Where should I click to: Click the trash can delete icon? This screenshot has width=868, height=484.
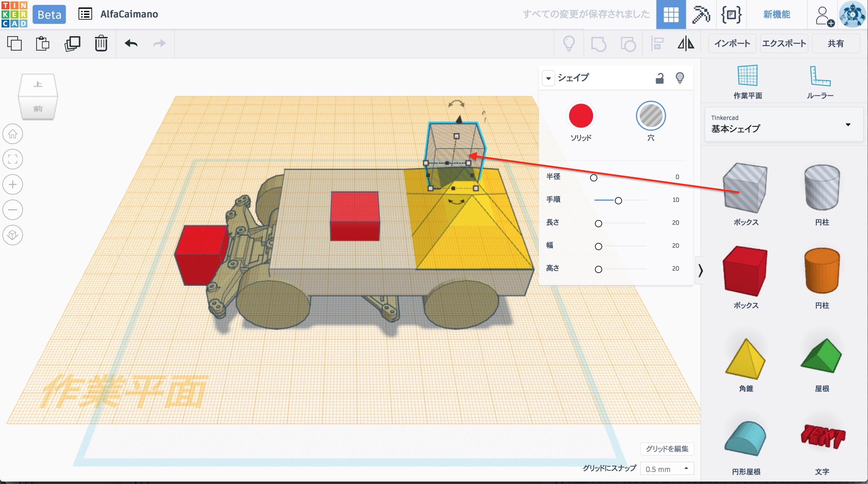tap(101, 43)
